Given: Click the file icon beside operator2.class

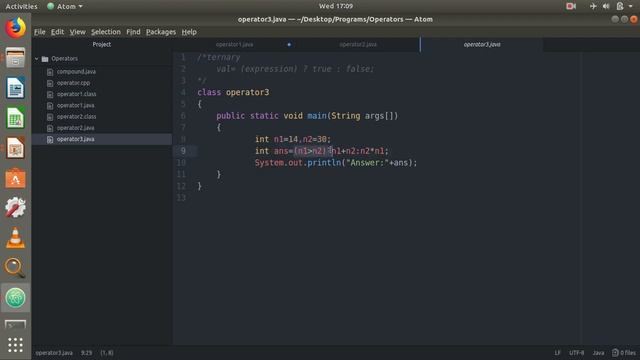Looking at the screenshot, I should click(x=50, y=117).
